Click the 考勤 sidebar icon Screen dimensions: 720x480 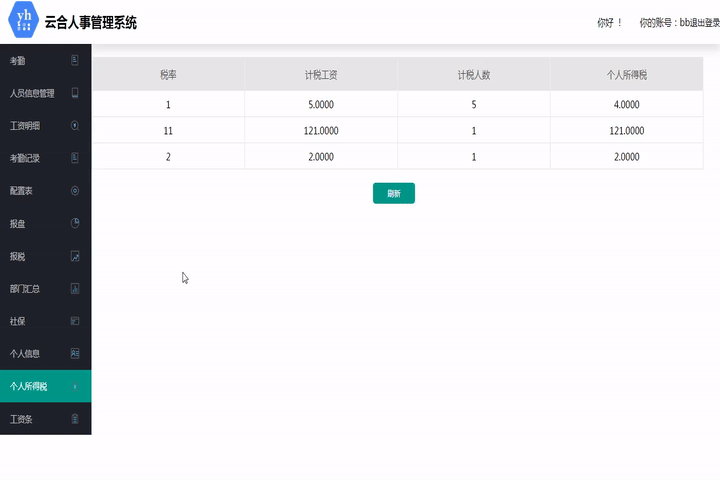click(75, 61)
